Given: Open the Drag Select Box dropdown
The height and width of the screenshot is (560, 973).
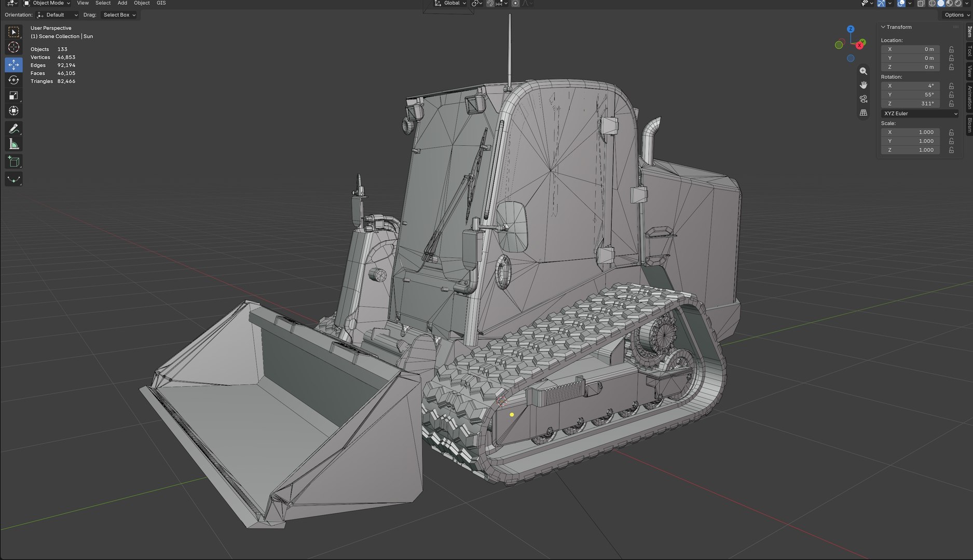Looking at the screenshot, I should [119, 15].
